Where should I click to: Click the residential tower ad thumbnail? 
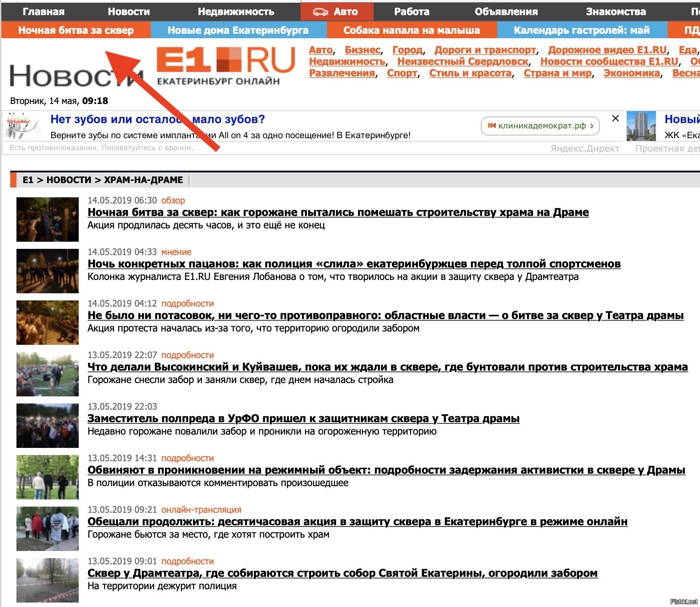coord(641,126)
